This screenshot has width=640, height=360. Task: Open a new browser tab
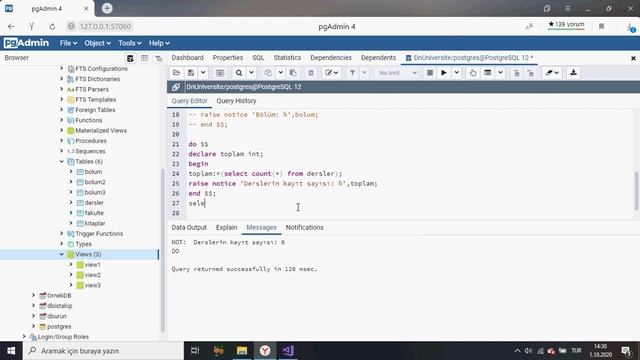pos(107,8)
